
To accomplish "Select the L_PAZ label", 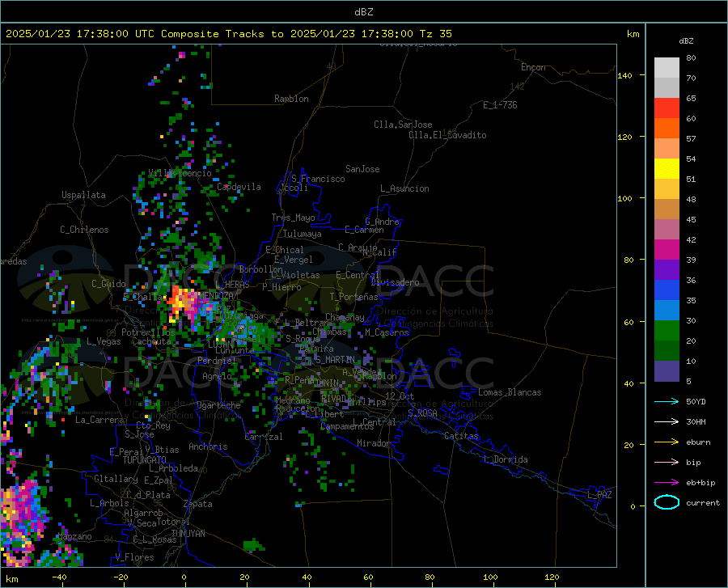I will tap(599, 495).
